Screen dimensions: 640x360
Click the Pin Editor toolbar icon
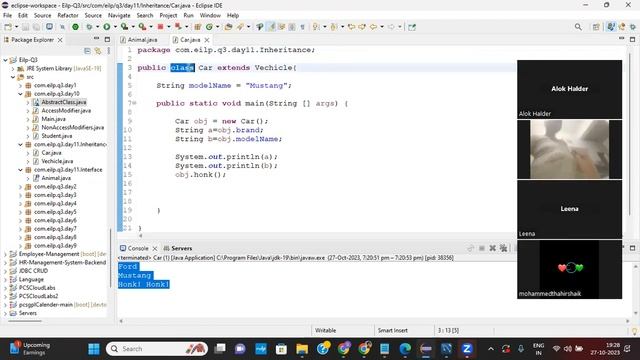[x=412, y=27]
